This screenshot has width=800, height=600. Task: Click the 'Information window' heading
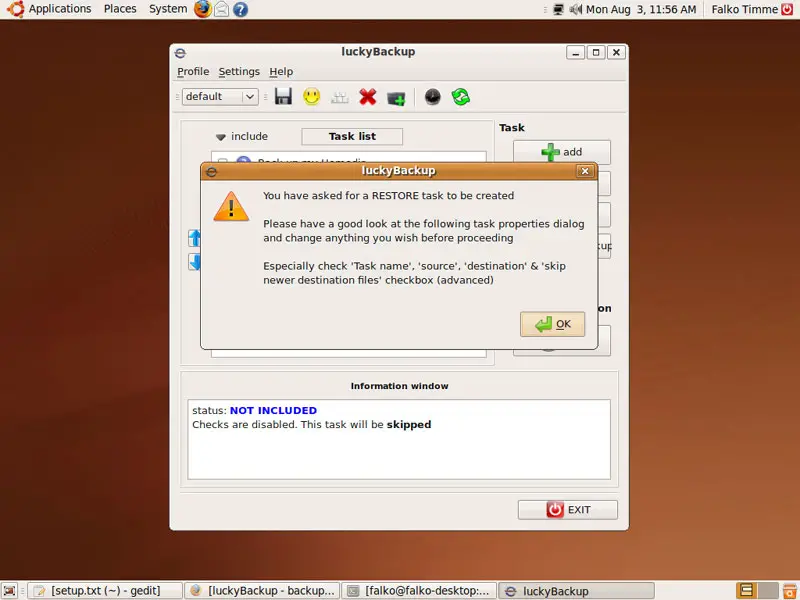tap(399, 386)
